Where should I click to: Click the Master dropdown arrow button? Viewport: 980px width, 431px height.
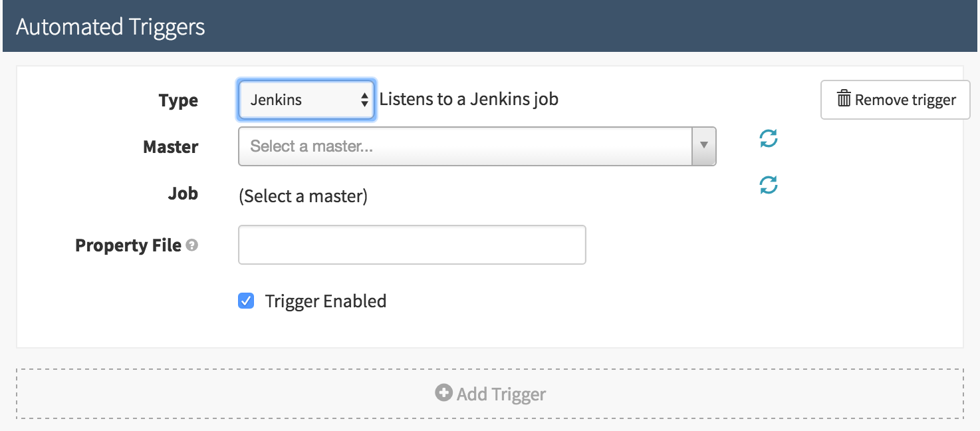(703, 146)
